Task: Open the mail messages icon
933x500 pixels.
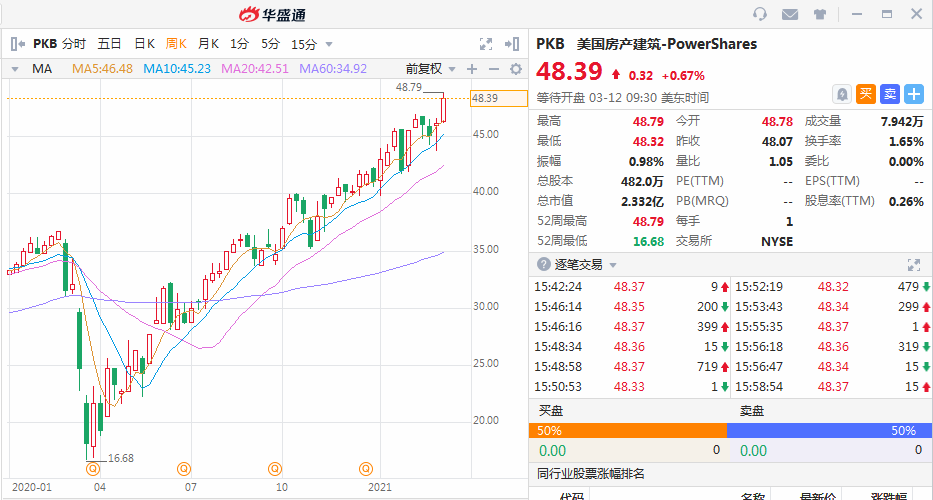Action: 790,14
